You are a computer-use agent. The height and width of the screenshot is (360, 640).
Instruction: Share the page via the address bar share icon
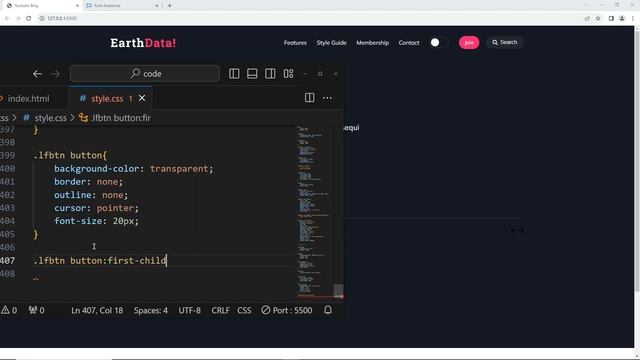pos(587,18)
